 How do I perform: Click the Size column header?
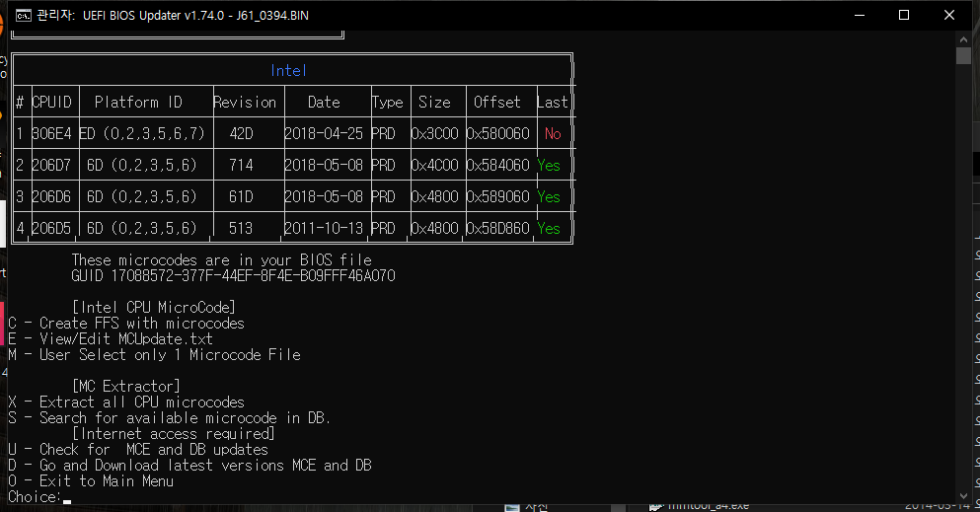pyautogui.click(x=434, y=102)
